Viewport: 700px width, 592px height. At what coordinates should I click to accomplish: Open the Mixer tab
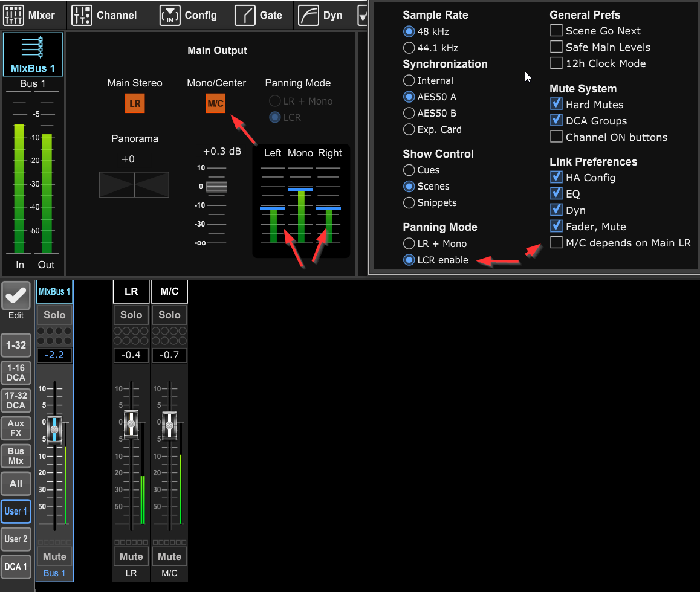(x=30, y=15)
